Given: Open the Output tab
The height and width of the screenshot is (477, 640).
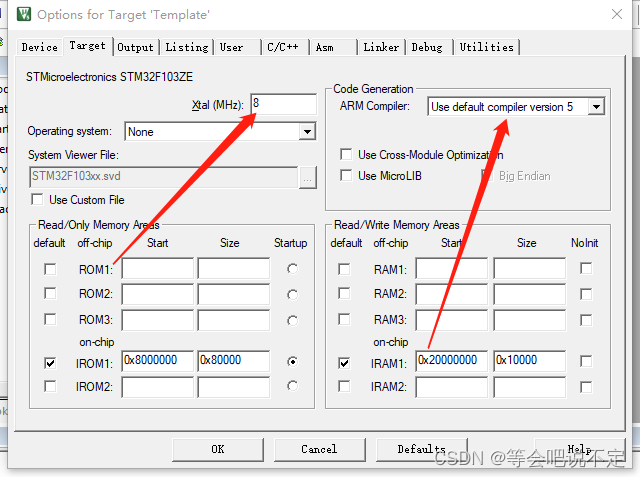Looking at the screenshot, I should click(x=136, y=47).
